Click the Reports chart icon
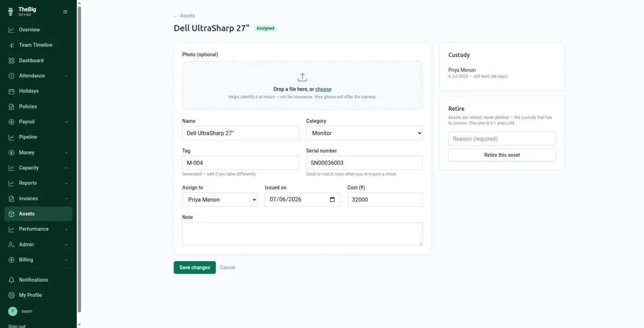 [11, 183]
